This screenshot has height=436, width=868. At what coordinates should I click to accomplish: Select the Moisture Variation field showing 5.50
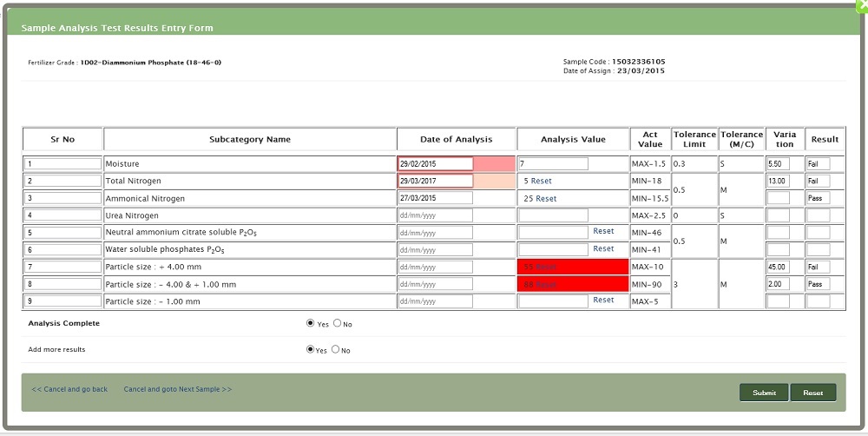click(x=778, y=163)
